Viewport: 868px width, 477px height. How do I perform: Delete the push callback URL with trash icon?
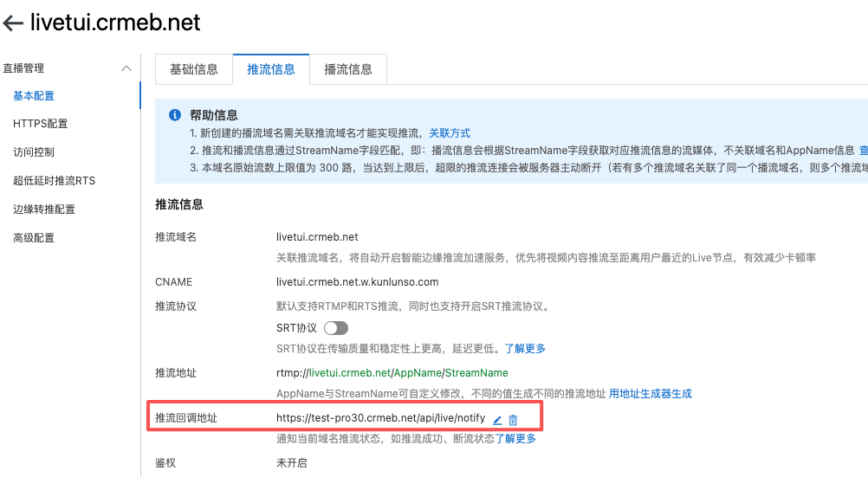click(513, 420)
